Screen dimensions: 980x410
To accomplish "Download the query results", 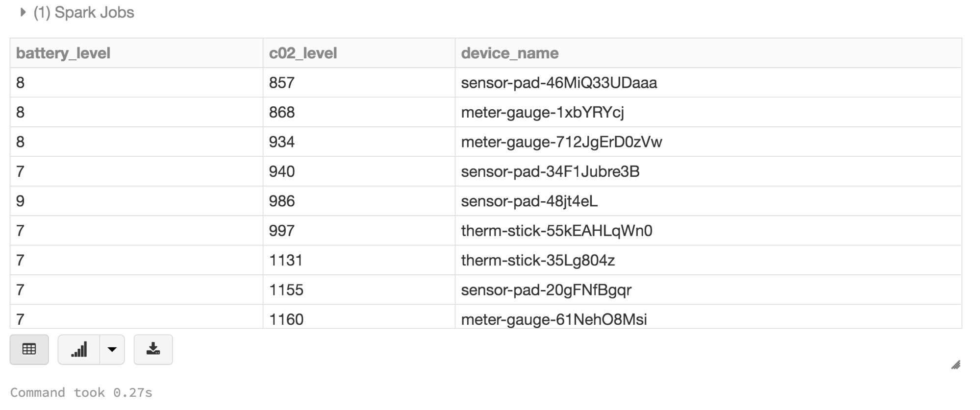I will pyautogui.click(x=153, y=349).
